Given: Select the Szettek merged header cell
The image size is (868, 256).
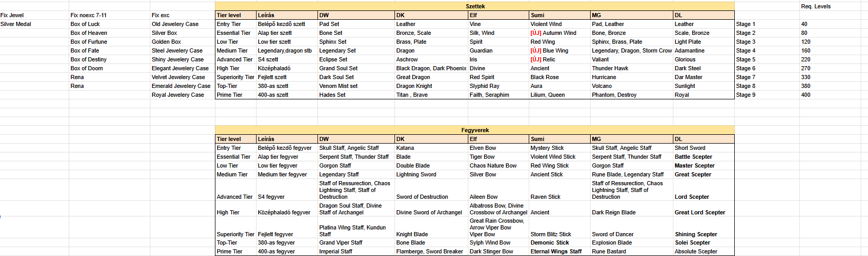Looking at the screenshot, I should [x=475, y=6].
